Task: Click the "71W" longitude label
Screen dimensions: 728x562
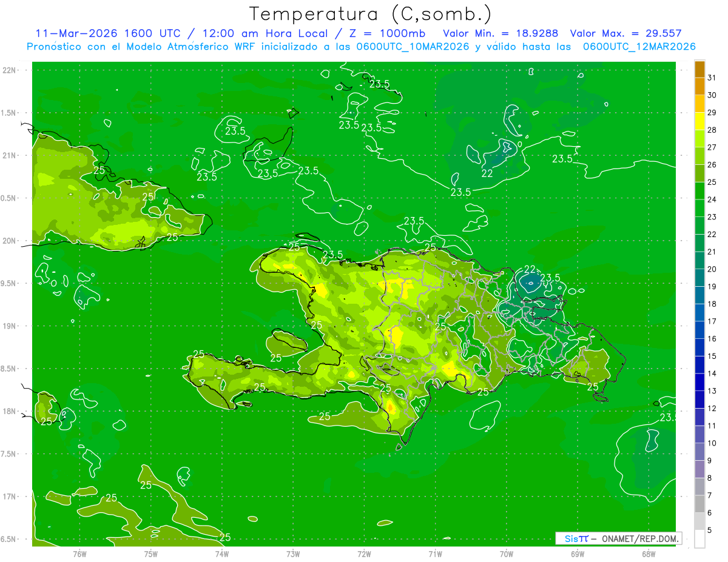Action: [x=435, y=554]
